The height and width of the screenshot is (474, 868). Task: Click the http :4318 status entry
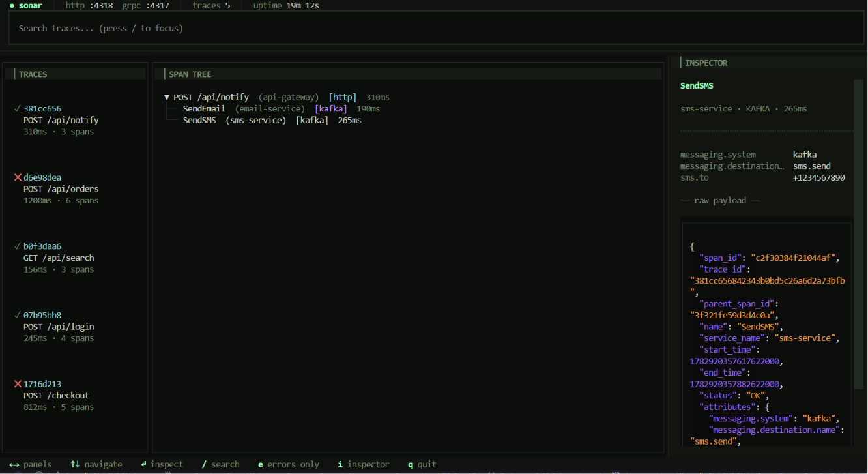coord(89,5)
